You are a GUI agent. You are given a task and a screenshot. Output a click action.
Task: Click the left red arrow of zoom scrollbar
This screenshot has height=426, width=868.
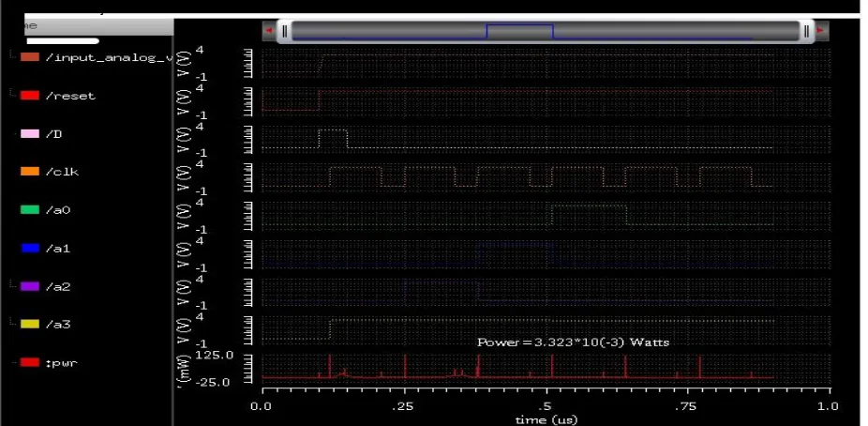[x=269, y=31]
